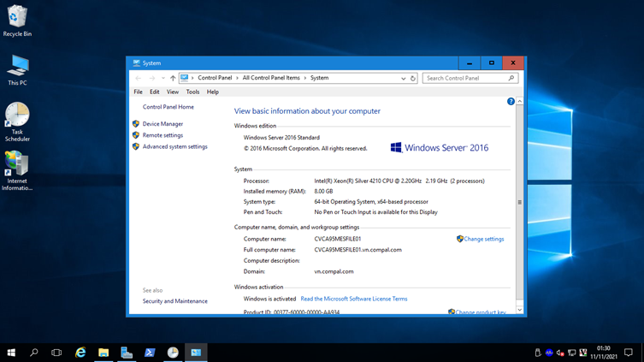Go to Control Panel Home
Image resolution: width=644 pixels, height=362 pixels.
click(x=168, y=107)
